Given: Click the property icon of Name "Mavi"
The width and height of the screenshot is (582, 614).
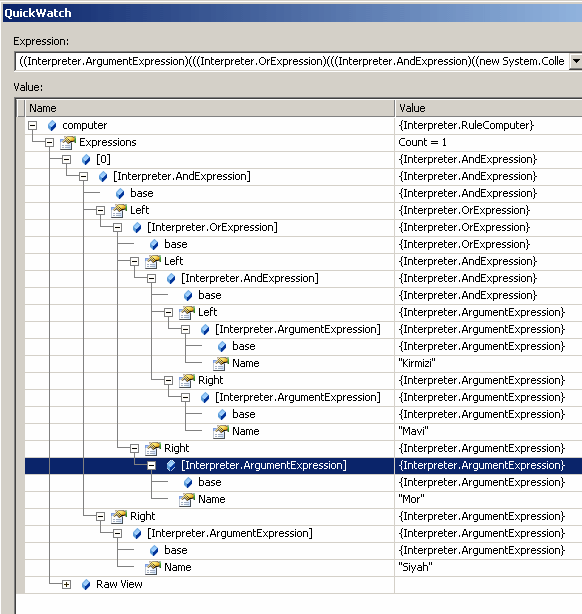Looking at the screenshot, I should (x=221, y=432).
